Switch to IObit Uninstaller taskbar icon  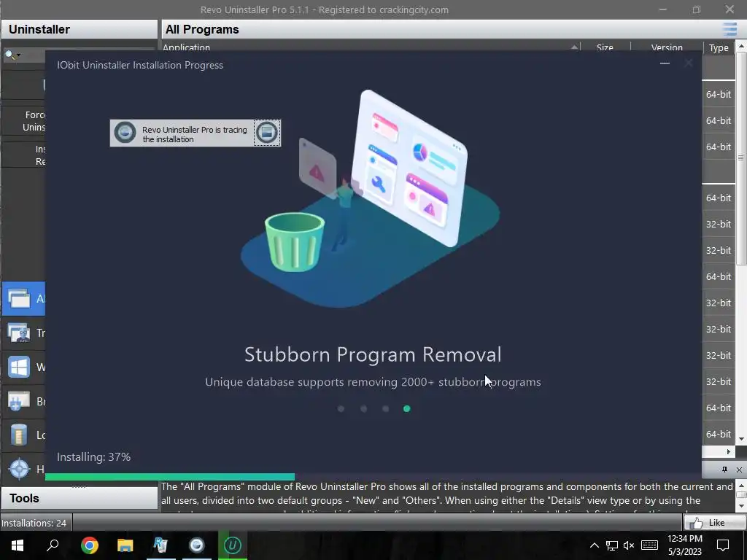[x=233, y=545]
